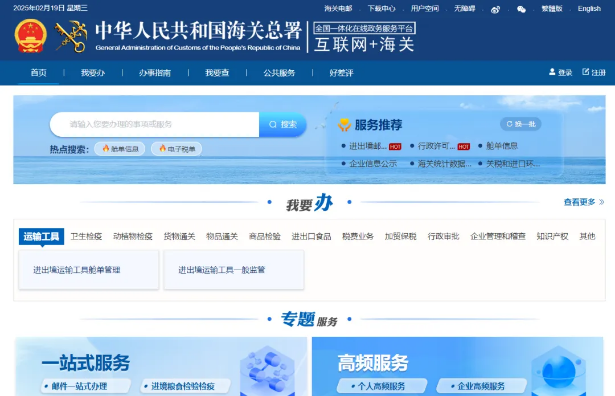Select the 企业管理和稽查 tab

498,236
